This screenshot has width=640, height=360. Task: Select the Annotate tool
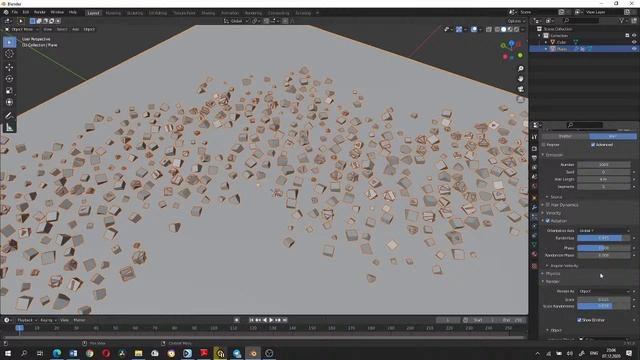(9, 116)
